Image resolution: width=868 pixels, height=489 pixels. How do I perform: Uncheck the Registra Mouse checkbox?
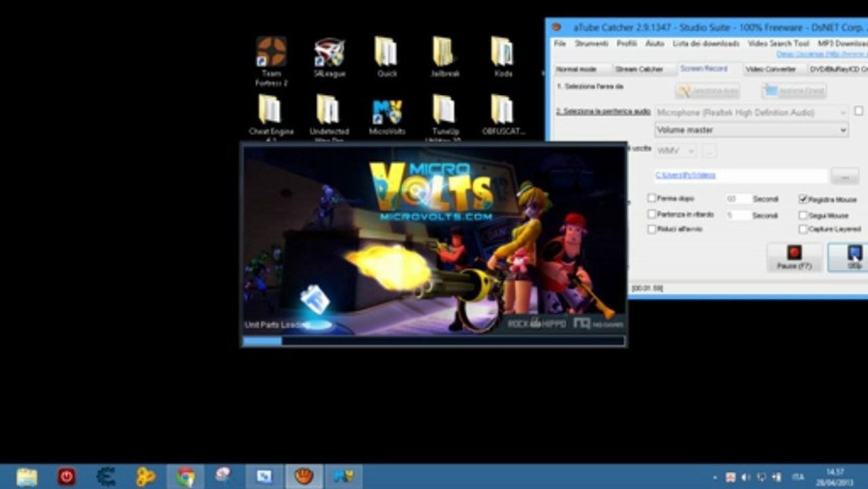pyautogui.click(x=803, y=199)
